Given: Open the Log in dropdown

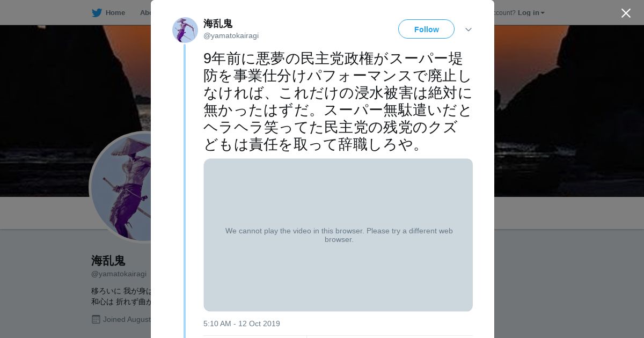Looking at the screenshot, I should click(531, 12).
